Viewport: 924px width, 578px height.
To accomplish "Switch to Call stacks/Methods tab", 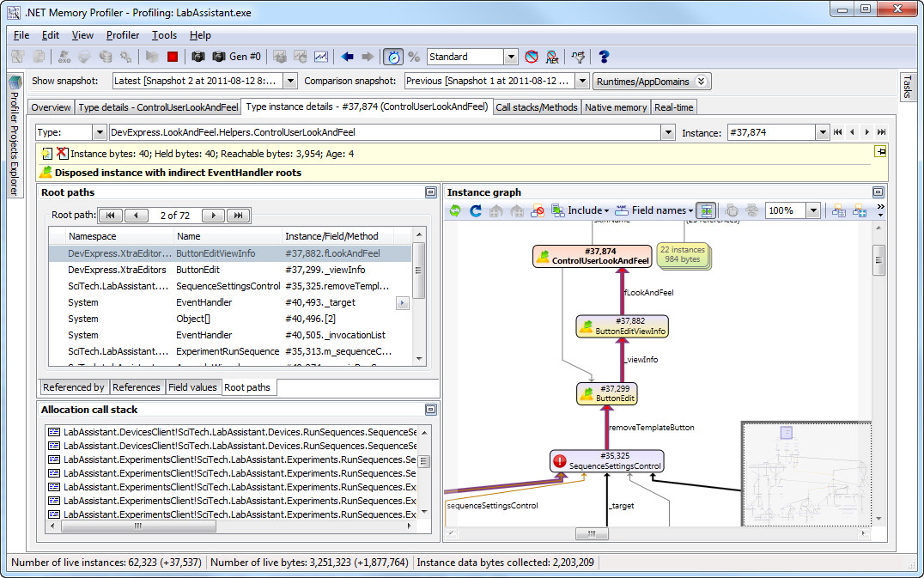I will pyautogui.click(x=536, y=107).
